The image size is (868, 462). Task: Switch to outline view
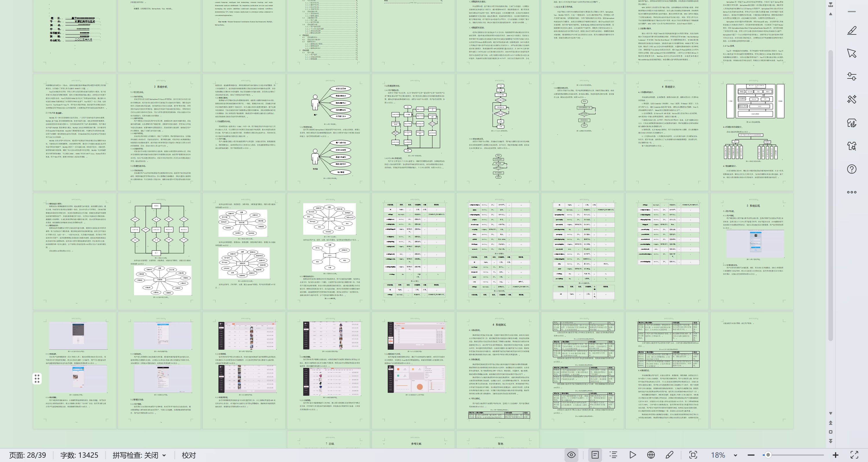613,455
